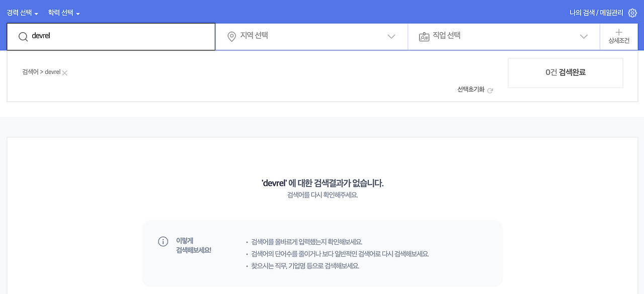Click the devrel search input field
This screenshot has height=294, width=644.
point(111,36)
